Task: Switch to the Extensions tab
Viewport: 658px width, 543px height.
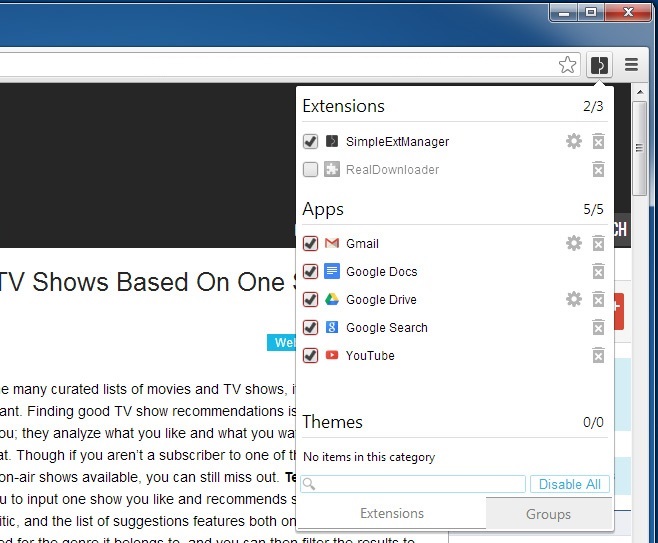Action: [x=392, y=513]
